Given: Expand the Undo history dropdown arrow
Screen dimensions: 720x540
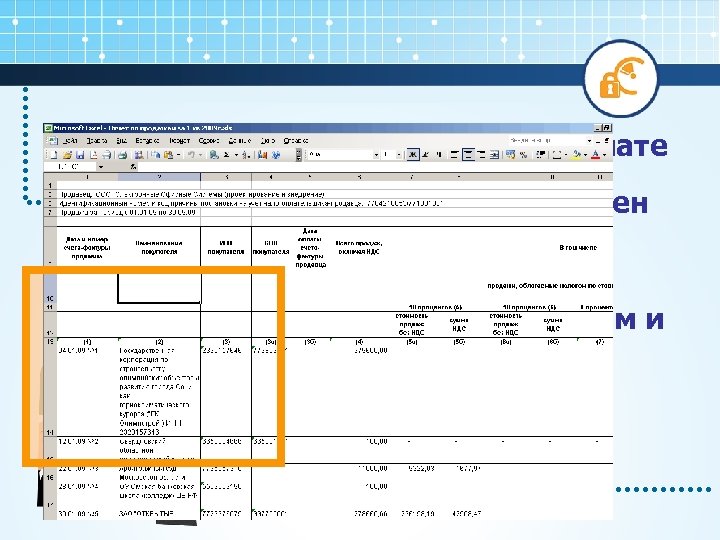Looking at the screenshot, I should pyautogui.click(x=201, y=155).
